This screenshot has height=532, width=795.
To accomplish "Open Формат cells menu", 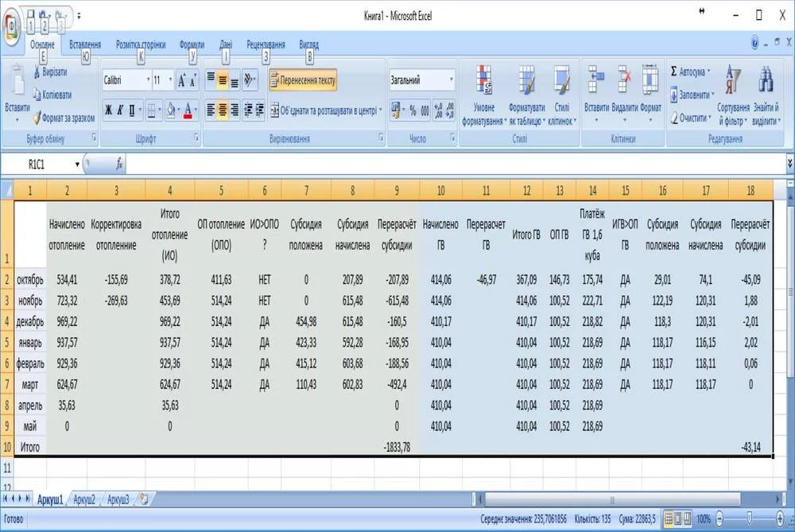I will click(x=650, y=95).
